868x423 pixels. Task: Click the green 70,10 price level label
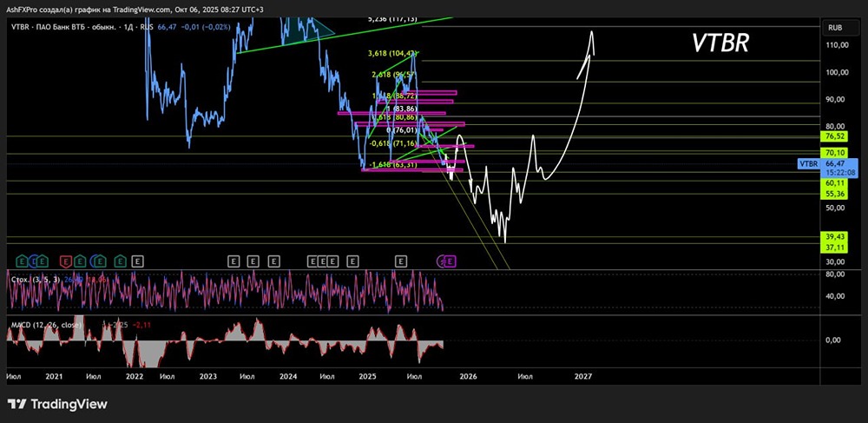[x=834, y=152]
